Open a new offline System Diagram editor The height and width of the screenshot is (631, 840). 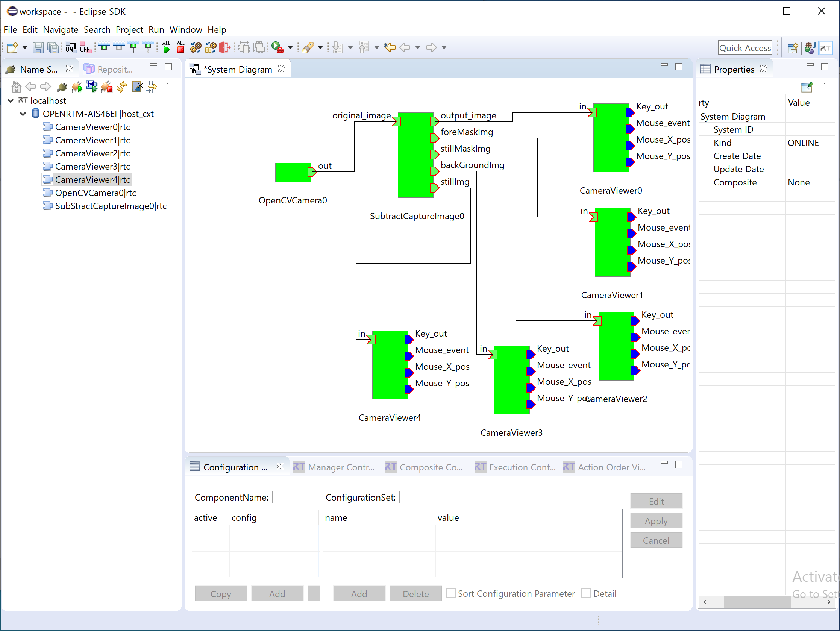(x=85, y=47)
